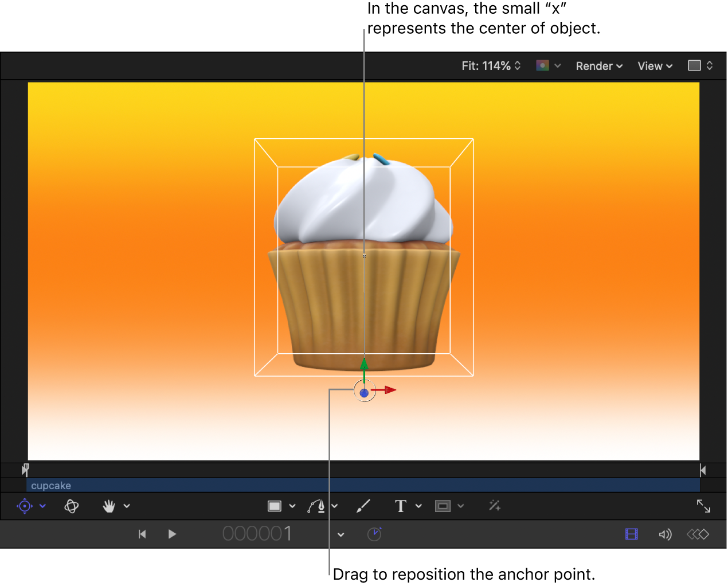Select the Text tool
728x586 pixels.
click(400, 506)
